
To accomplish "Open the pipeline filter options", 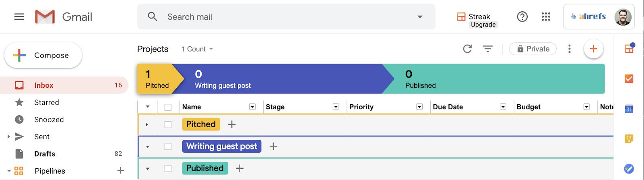I will (x=487, y=49).
